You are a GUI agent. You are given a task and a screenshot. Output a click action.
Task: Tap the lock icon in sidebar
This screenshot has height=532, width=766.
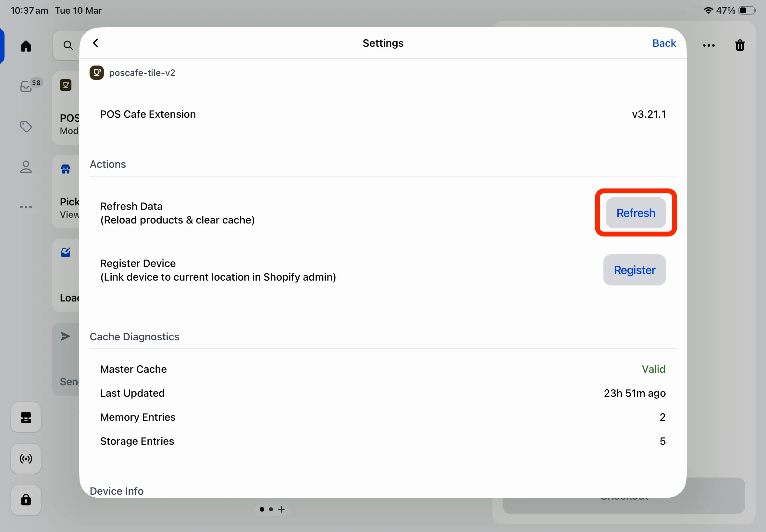pos(26,500)
